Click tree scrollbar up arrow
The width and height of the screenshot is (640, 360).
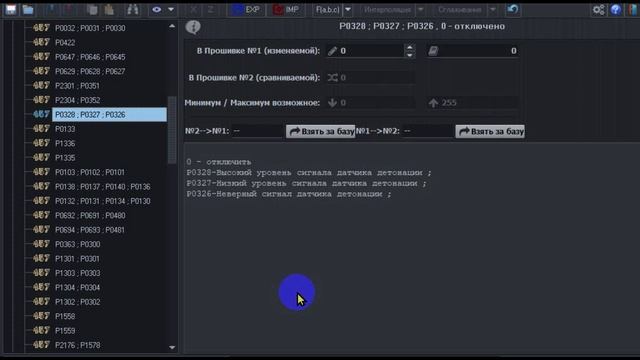(172, 26)
